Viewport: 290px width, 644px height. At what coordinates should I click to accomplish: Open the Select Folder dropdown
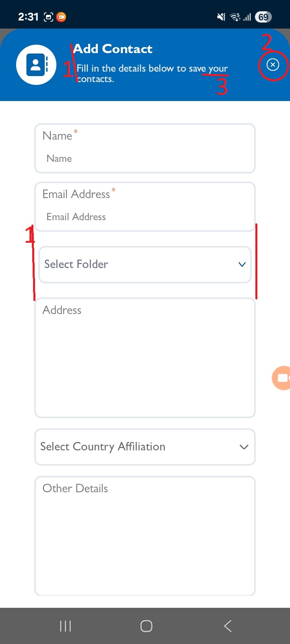tap(137, 264)
